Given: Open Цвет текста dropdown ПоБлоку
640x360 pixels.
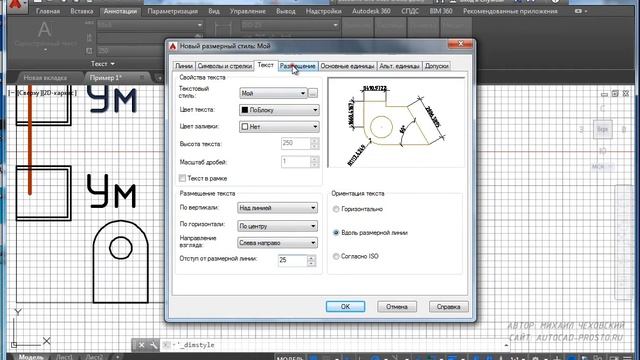Looking at the screenshot, I should (x=279, y=110).
